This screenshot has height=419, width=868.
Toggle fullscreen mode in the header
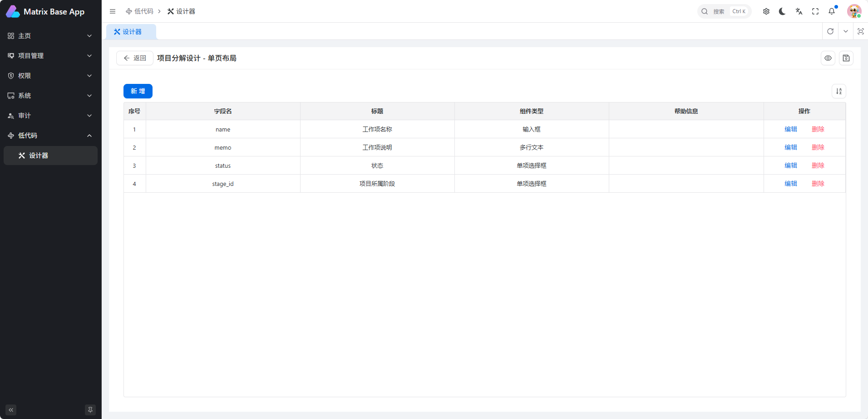(x=815, y=11)
